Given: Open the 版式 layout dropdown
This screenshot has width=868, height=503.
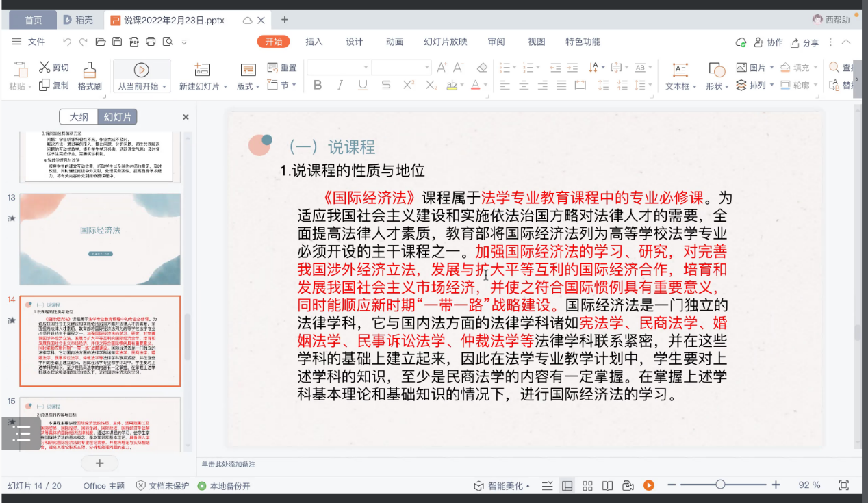Looking at the screenshot, I should [x=248, y=86].
